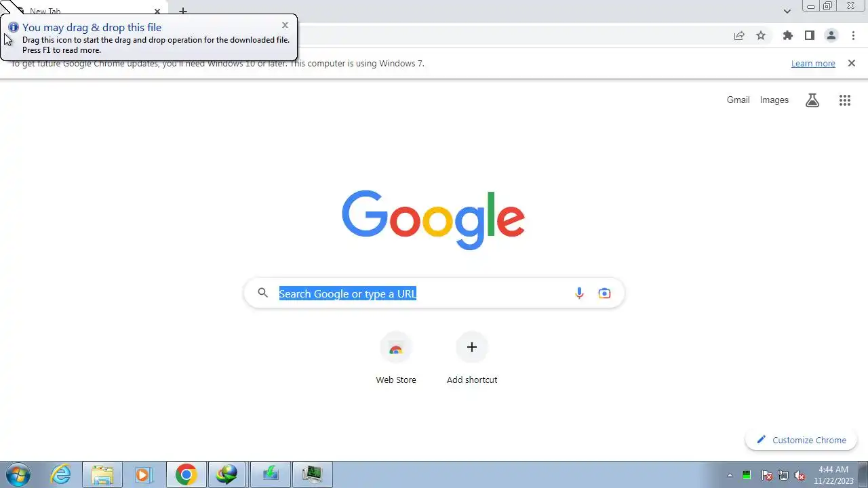Open the clock showing 4:44 AM
This screenshot has height=488, width=868.
[833, 474]
